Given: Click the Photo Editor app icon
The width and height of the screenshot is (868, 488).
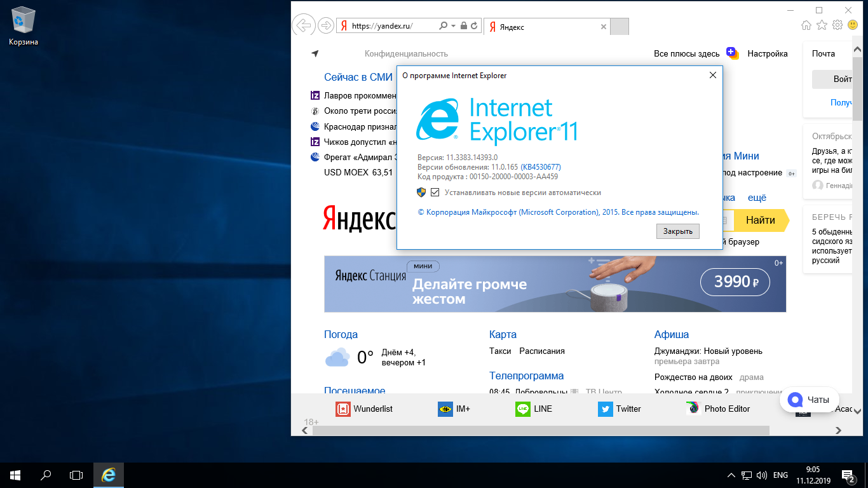Looking at the screenshot, I should pos(693,409).
